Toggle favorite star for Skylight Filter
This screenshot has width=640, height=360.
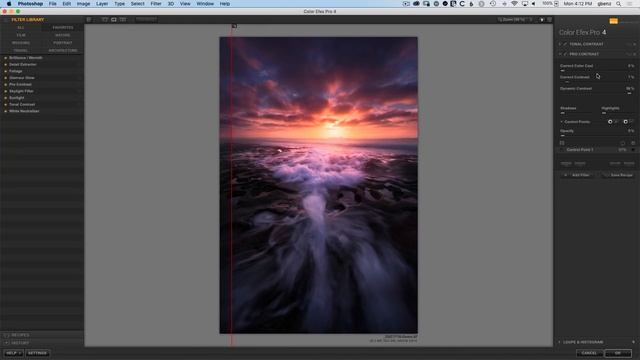point(5,91)
